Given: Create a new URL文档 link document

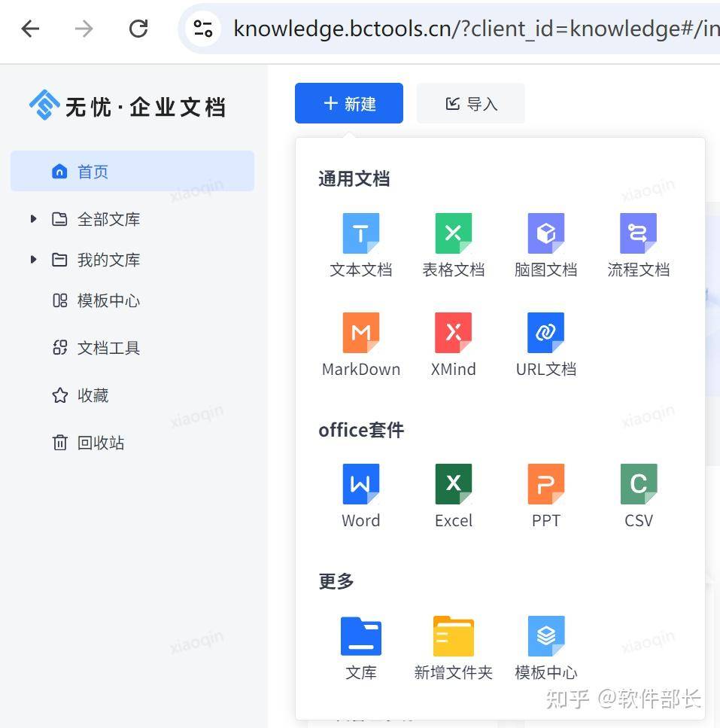Looking at the screenshot, I should point(545,345).
